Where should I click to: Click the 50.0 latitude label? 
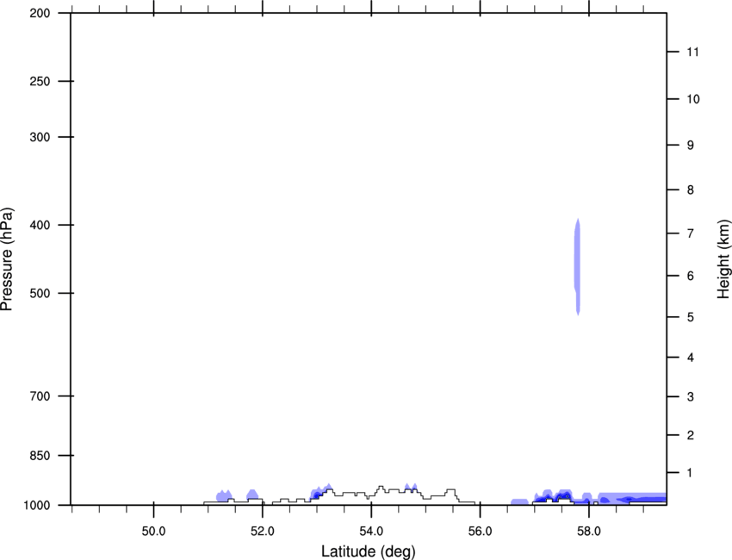coord(153,532)
